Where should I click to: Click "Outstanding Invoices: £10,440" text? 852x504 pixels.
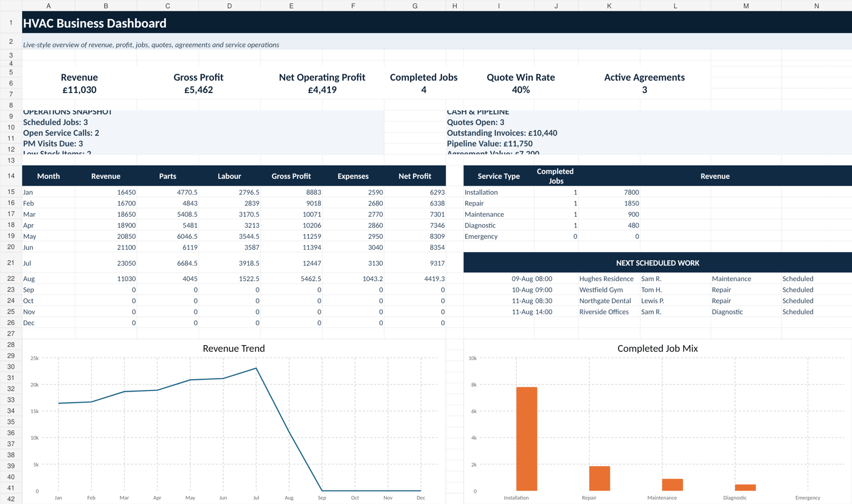502,133
